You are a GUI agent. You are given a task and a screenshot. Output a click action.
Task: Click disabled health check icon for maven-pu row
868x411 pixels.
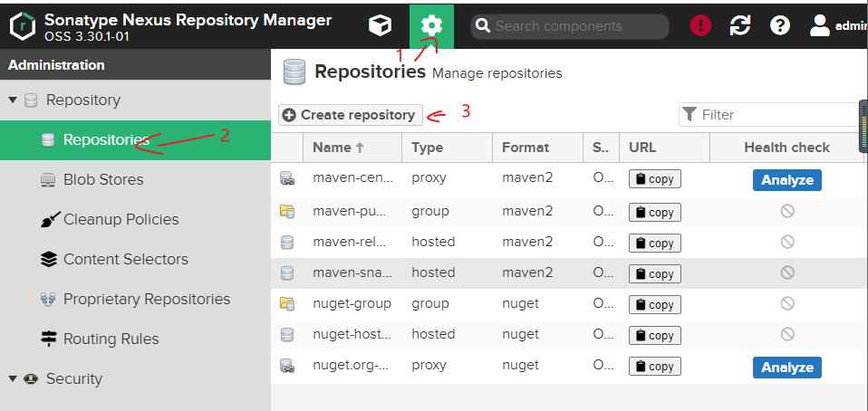coord(787,211)
